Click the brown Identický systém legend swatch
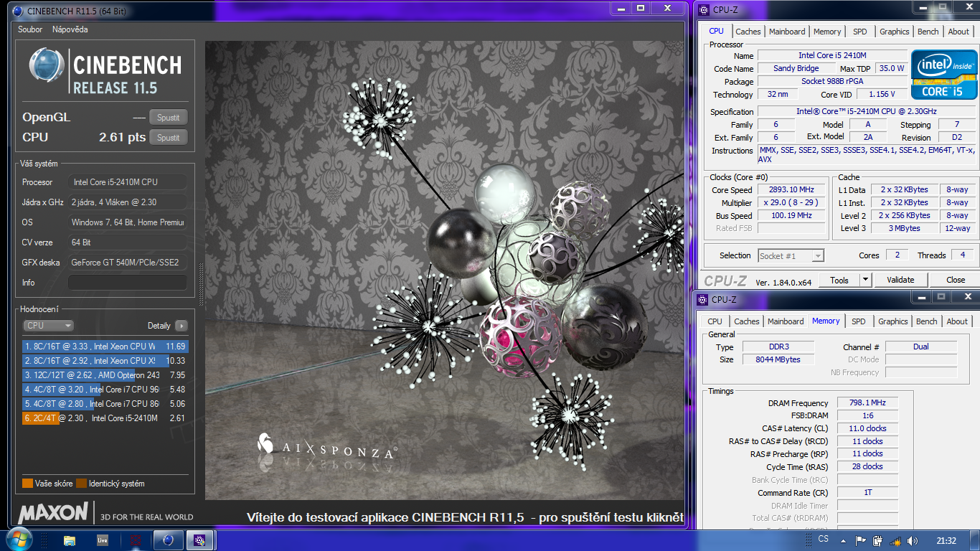This screenshot has height=551, width=980. tap(81, 484)
